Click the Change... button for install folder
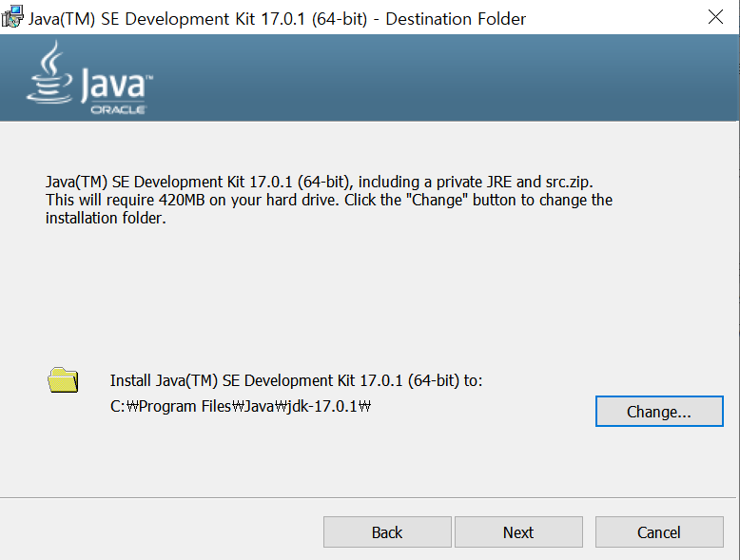This screenshot has width=740, height=560. pyautogui.click(x=659, y=412)
